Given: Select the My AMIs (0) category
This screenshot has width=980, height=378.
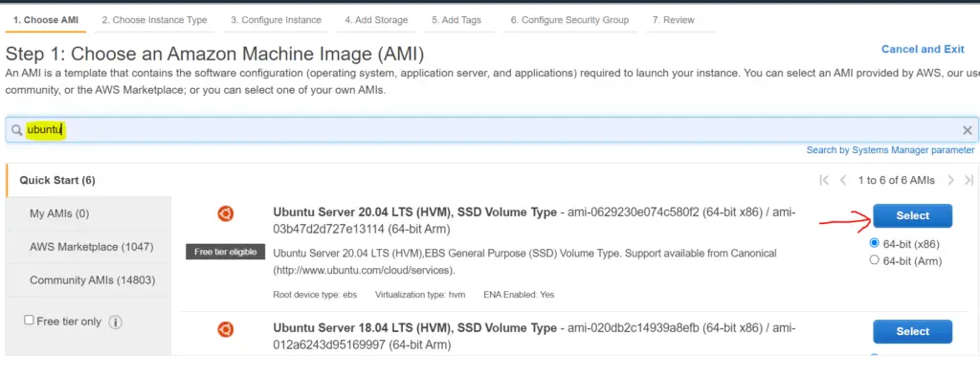Looking at the screenshot, I should pos(88,213).
